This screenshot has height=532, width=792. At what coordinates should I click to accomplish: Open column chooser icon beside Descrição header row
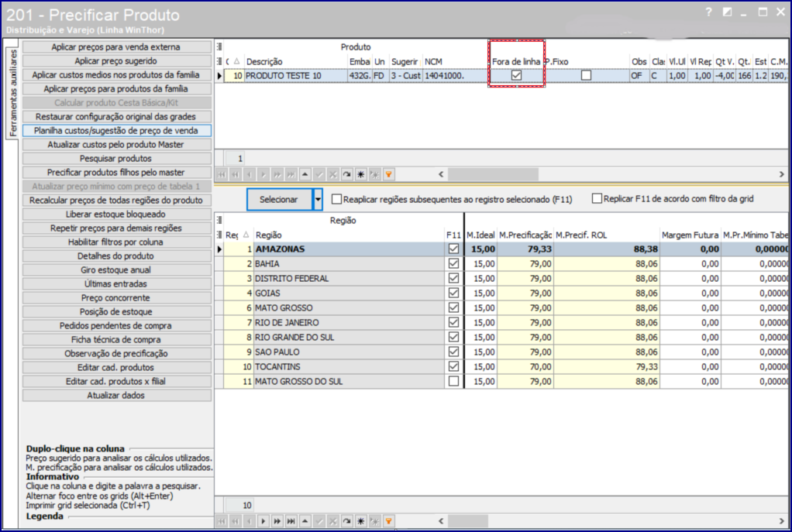[219, 61]
